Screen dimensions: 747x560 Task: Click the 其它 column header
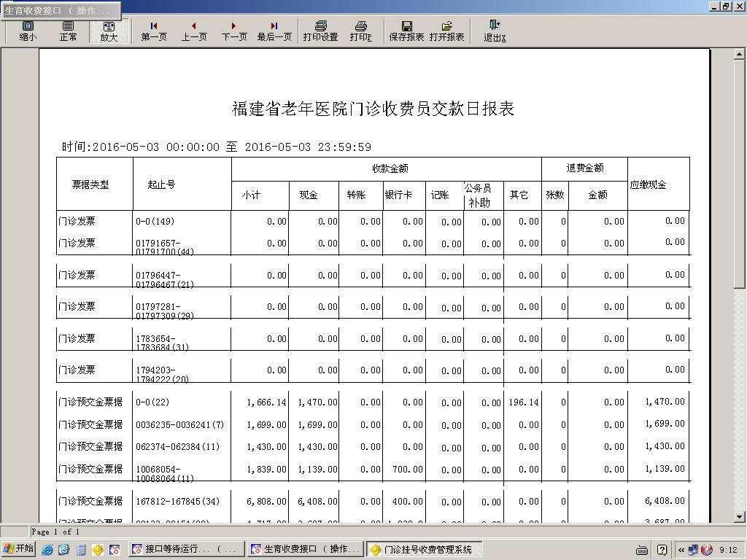pyautogui.click(x=519, y=195)
